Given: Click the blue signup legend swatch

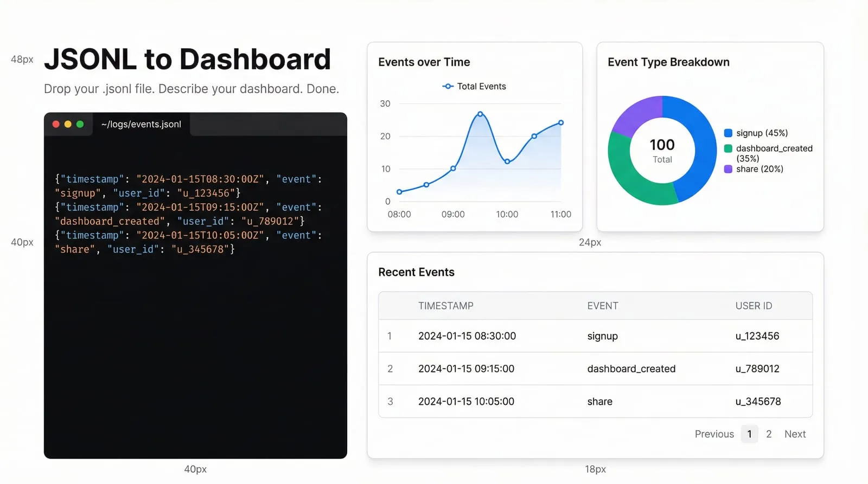Looking at the screenshot, I should click(x=728, y=133).
